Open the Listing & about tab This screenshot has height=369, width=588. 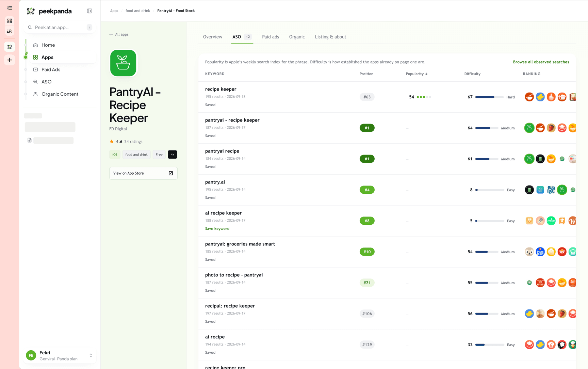[x=330, y=37]
